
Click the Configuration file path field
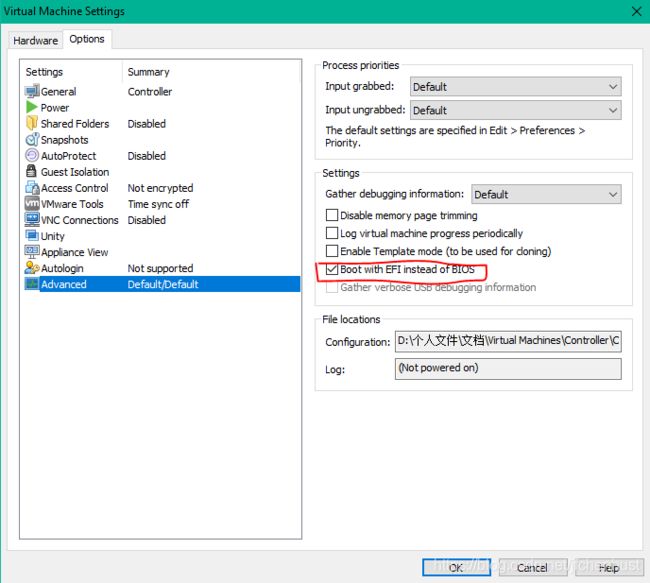pyautogui.click(x=508, y=341)
